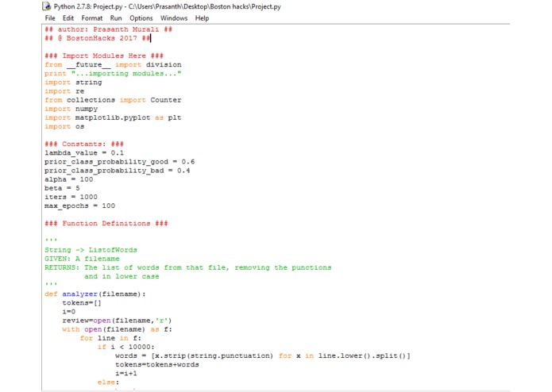This screenshot has height=392, width=552.
Task: Open the Format menu
Action: (92, 18)
